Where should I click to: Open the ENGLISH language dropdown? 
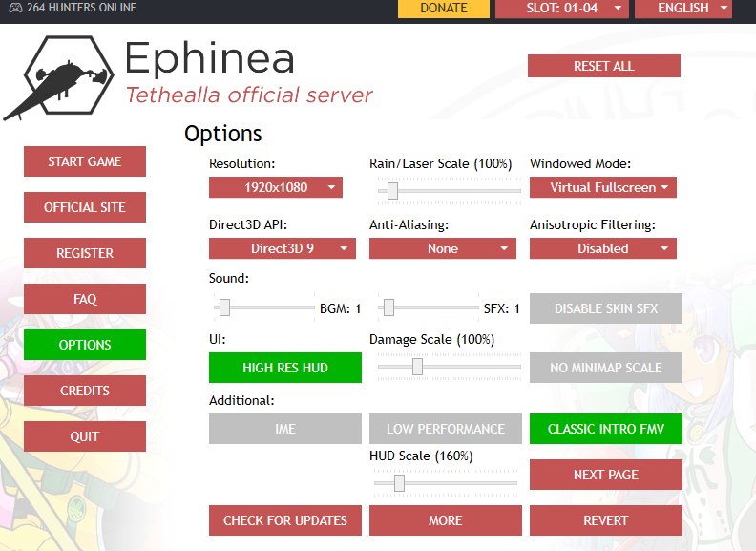click(683, 9)
